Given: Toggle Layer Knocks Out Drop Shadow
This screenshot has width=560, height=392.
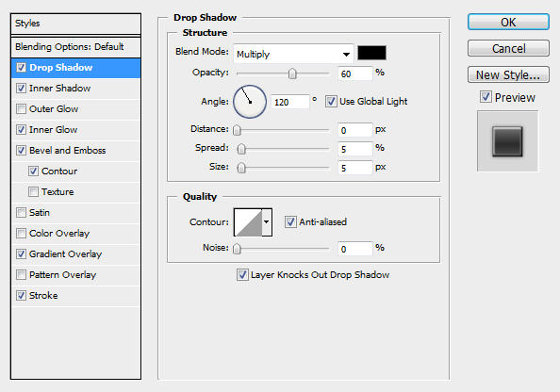Looking at the screenshot, I should [242, 274].
